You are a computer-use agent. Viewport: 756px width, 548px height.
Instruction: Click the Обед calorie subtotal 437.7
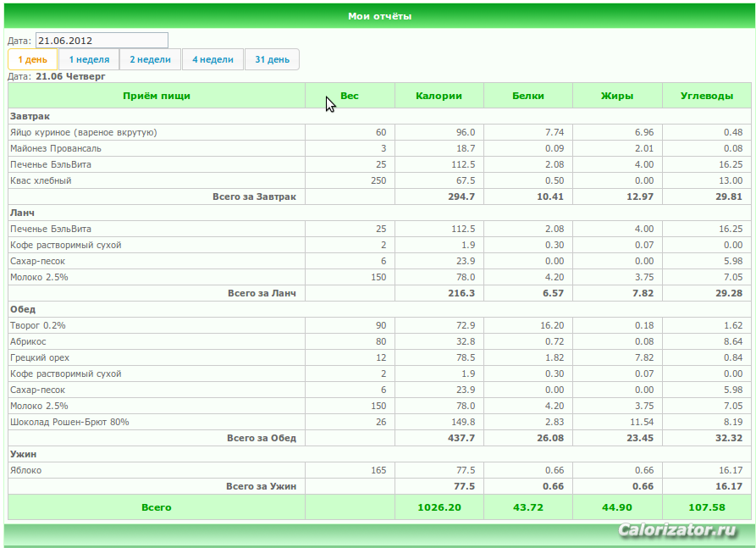coord(461,438)
